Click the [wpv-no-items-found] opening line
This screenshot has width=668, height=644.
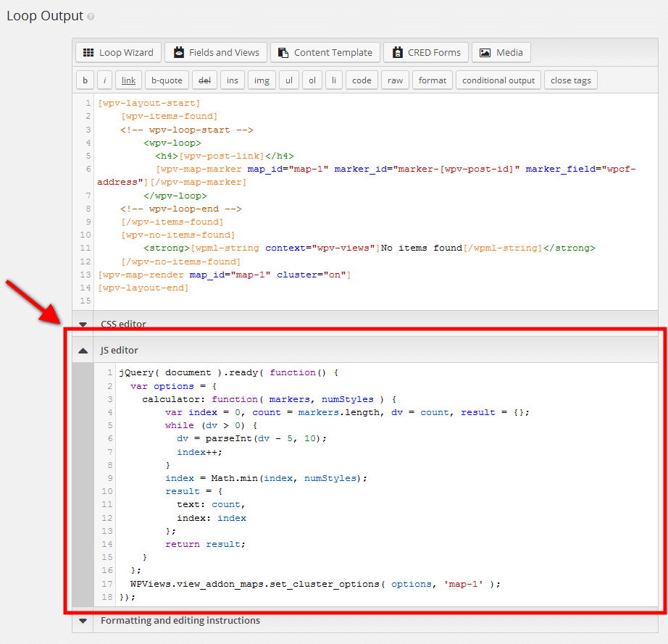point(178,235)
